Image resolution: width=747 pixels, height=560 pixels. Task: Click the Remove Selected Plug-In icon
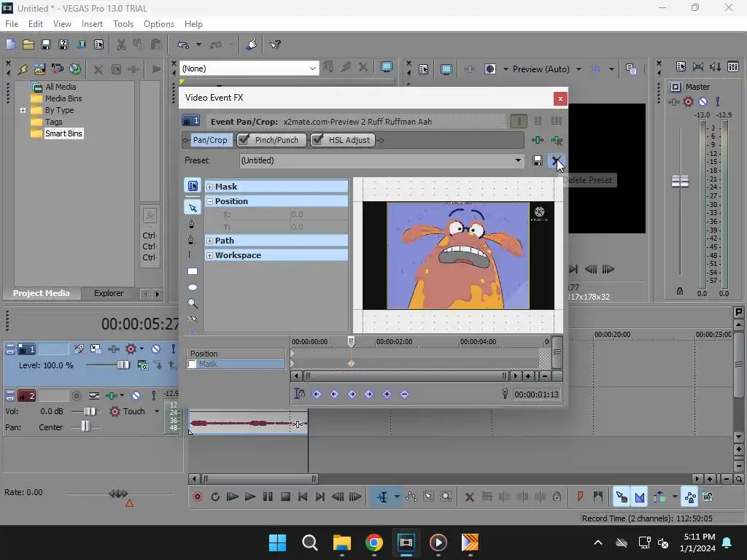556,140
